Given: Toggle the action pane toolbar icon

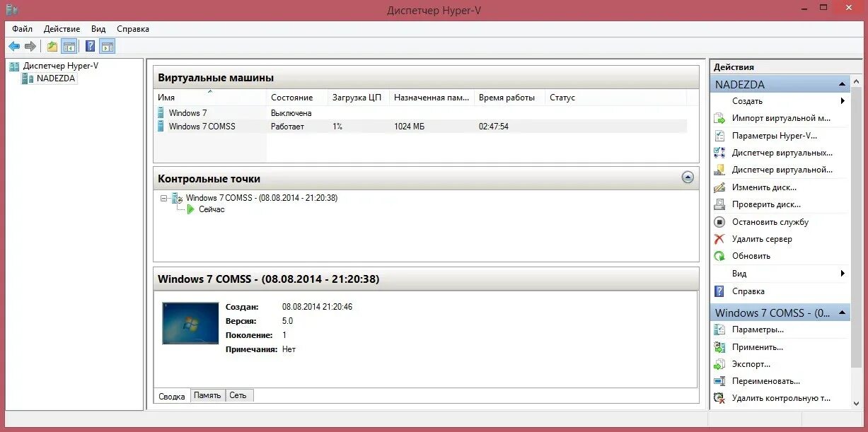Looking at the screenshot, I should (x=108, y=47).
